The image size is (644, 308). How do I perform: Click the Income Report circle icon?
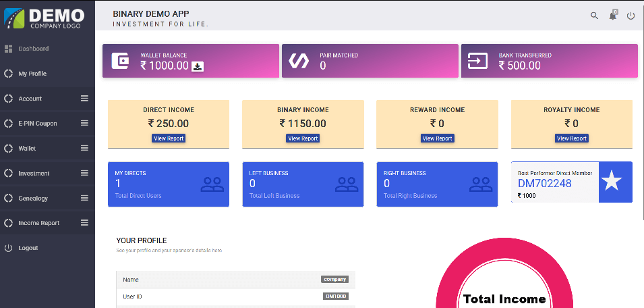coord(8,223)
